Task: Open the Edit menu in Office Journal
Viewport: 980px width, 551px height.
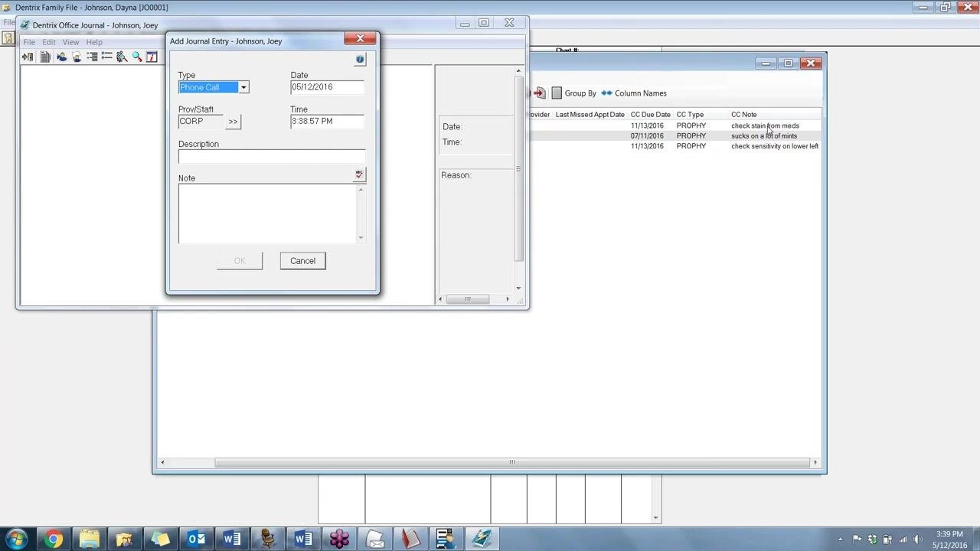Action: click(x=49, y=42)
